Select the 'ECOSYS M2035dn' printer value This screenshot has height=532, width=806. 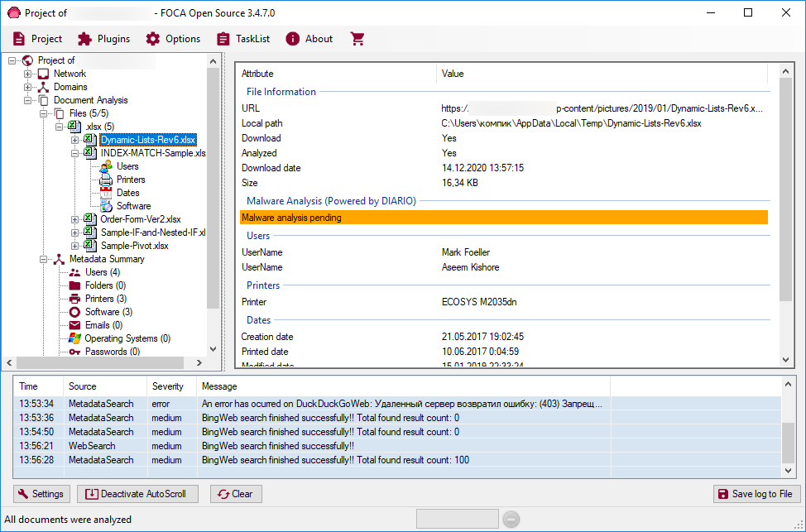pos(479,302)
